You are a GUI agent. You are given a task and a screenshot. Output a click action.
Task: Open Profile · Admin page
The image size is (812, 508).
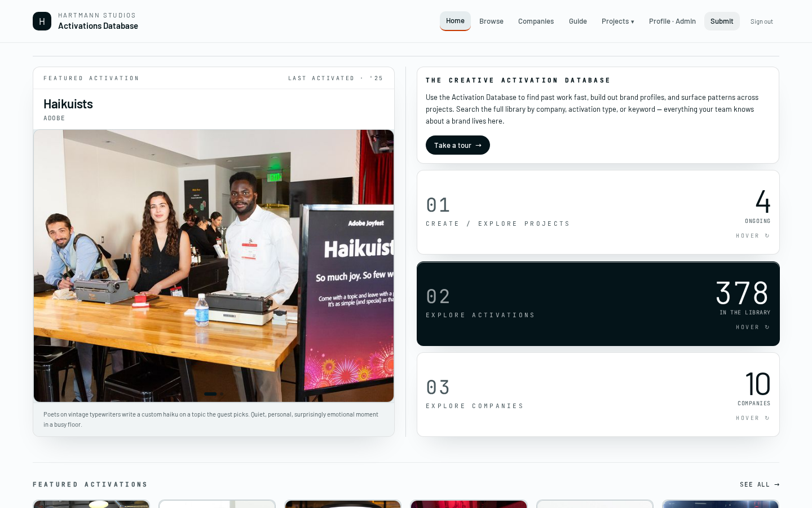click(x=672, y=21)
